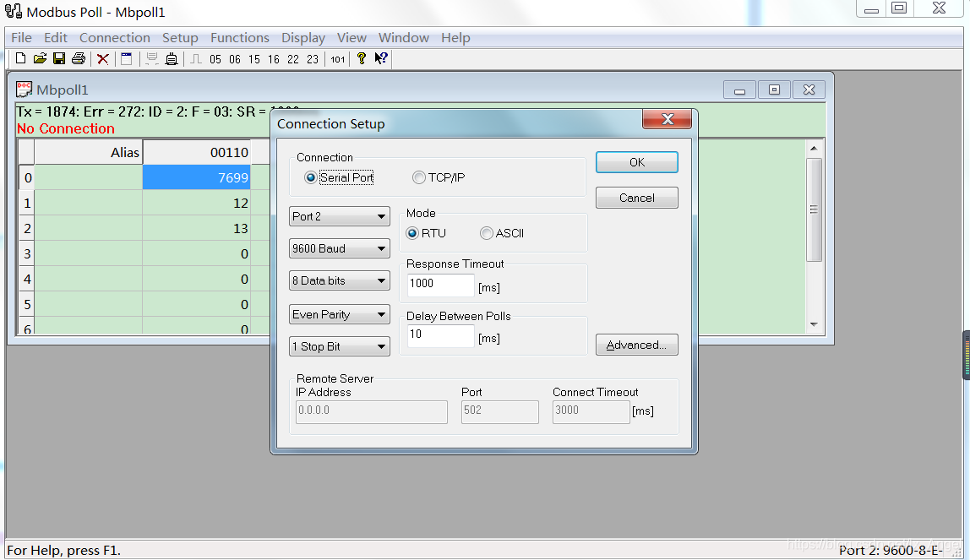
Task: Click the context help arrow-question icon
Action: pyautogui.click(x=381, y=59)
